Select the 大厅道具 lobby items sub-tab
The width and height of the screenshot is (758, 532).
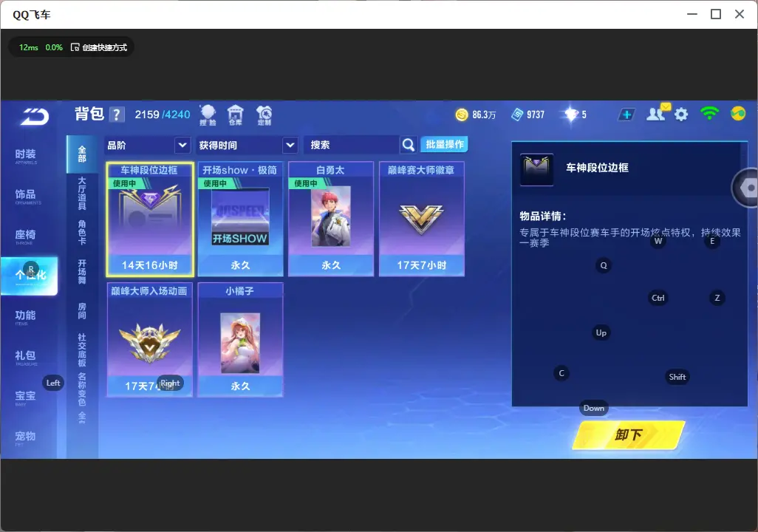(82, 194)
